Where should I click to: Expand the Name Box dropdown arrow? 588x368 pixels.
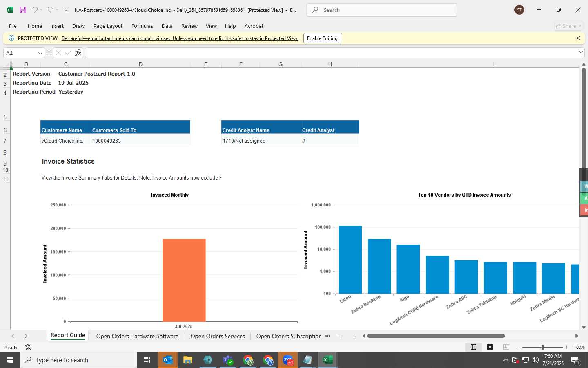click(40, 53)
